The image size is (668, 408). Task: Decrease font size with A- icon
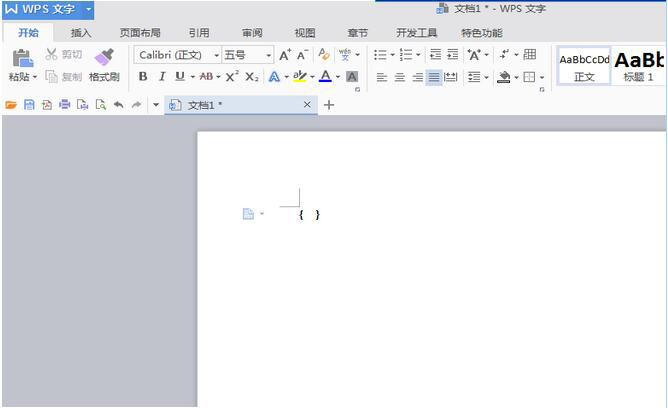(x=302, y=55)
